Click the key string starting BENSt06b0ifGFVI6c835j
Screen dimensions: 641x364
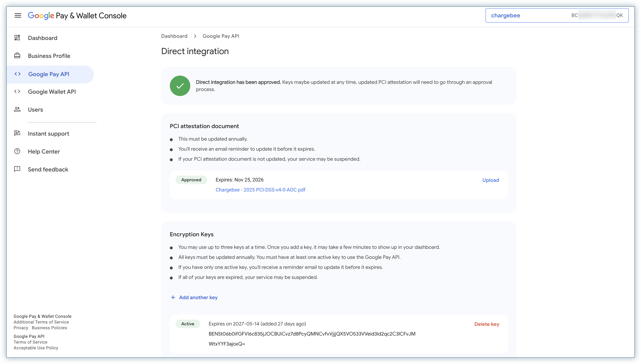tap(312, 334)
